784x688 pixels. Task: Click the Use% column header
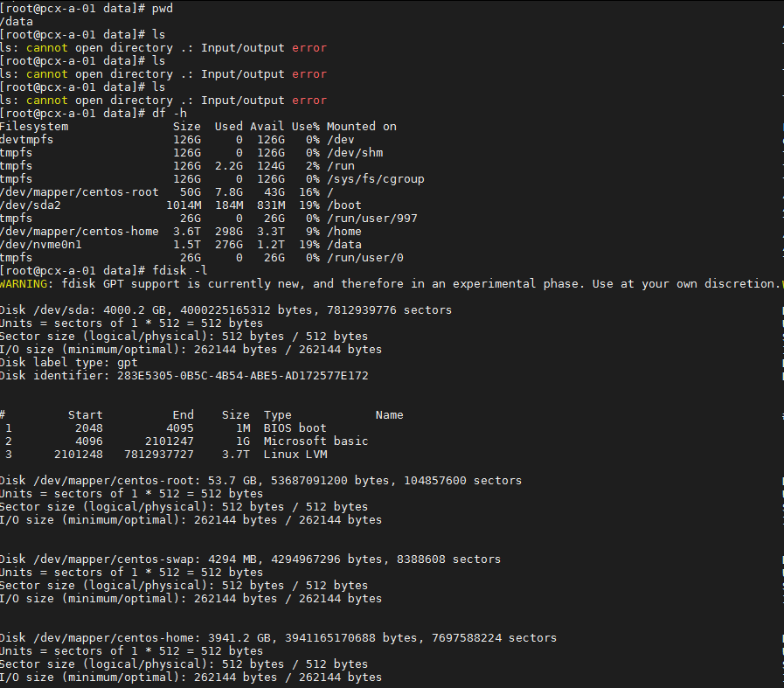(305, 127)
